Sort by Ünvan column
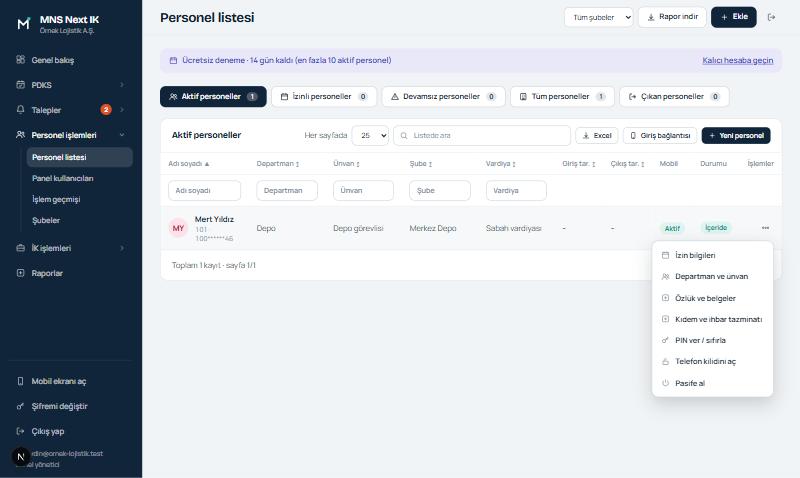The image size is (800, 478). coord(346,164)
